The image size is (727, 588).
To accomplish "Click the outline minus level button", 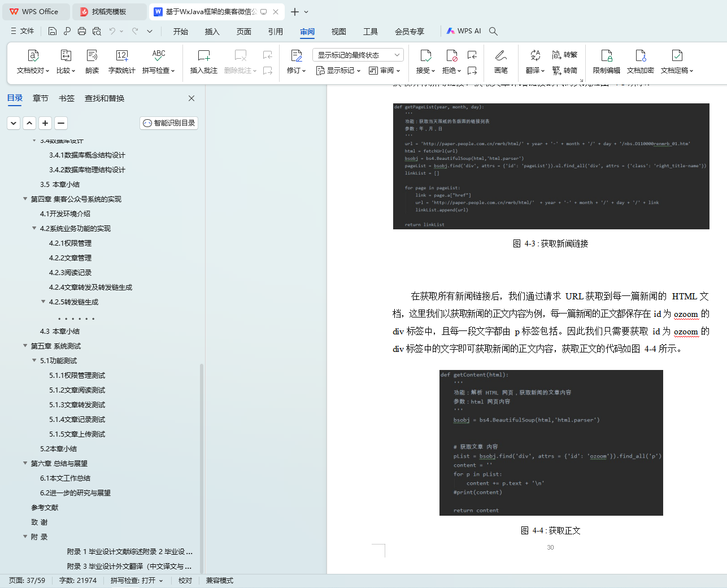I will [x=61, y=123].
